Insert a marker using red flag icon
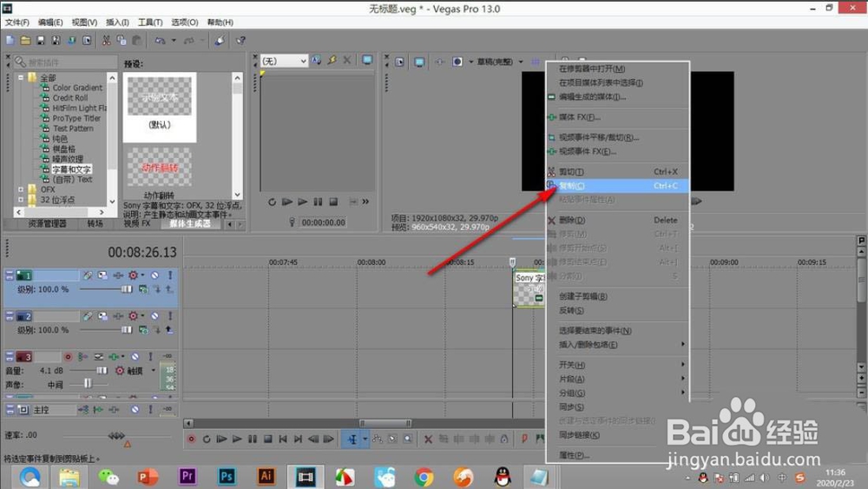Image resolution: width=868 pixels, height=489 pixels. coord(524,439)
